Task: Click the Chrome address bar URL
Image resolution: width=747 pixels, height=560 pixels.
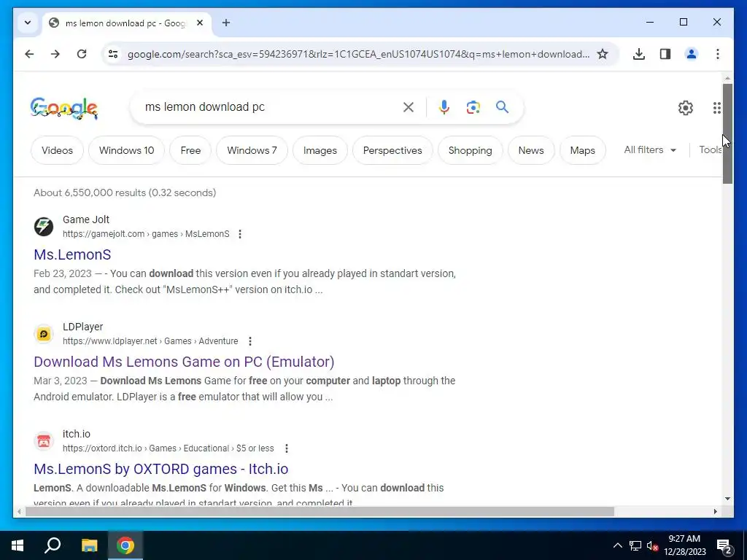Action: coord(358,54)
